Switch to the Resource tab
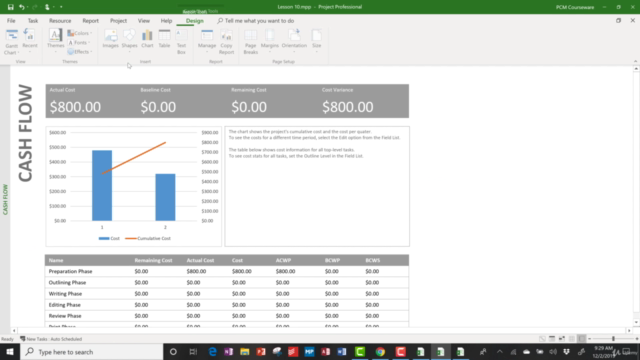640x360 pixels. 60,21
